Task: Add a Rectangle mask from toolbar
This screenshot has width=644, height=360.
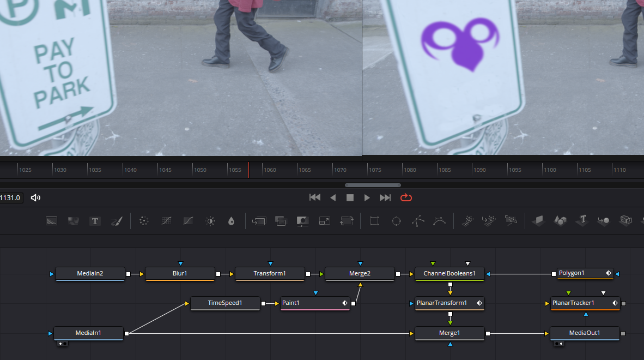Action: coord(374,221)
